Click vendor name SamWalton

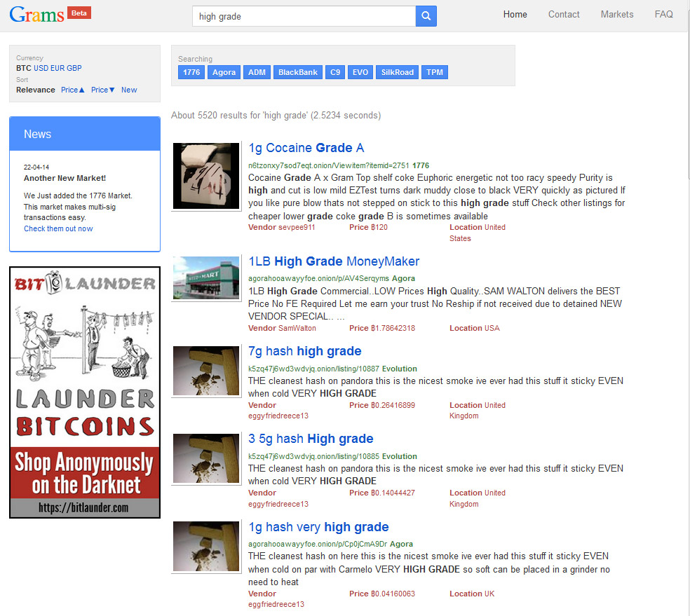(x=297, y=328)
